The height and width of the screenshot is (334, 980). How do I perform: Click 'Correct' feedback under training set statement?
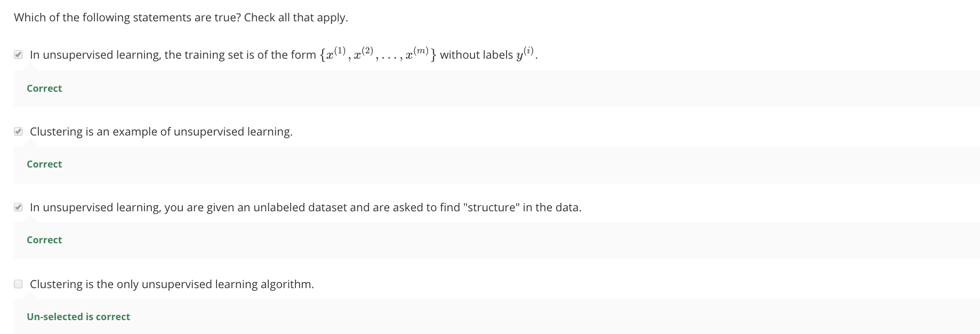(x=44, y=89)
